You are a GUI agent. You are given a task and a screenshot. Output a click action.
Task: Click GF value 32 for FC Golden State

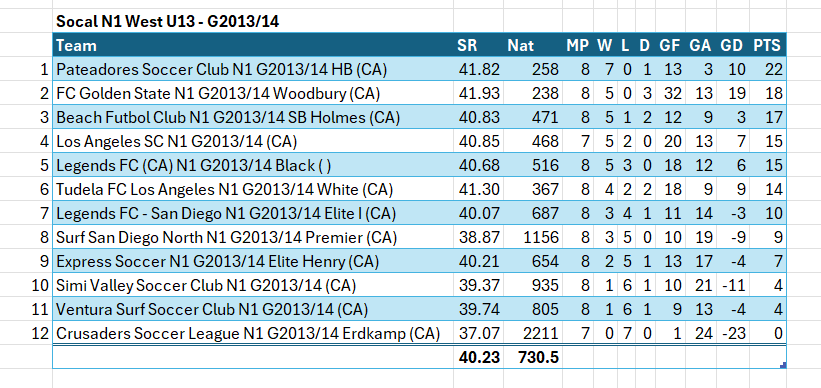coord(670,93)
